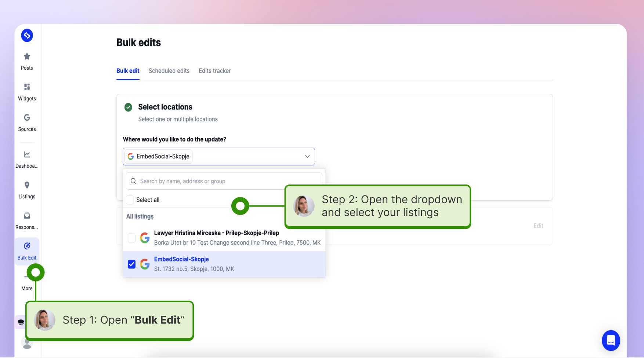644x358 pixels.
Task: Click the Google icon beside Lawyer Hristina Mirceska
Action: (x=145, y=238)
